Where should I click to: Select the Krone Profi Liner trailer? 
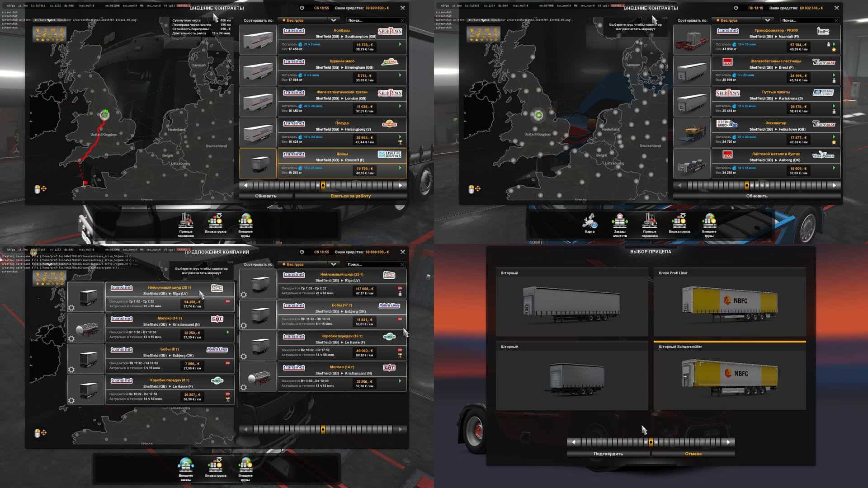(x=729, y=302)
